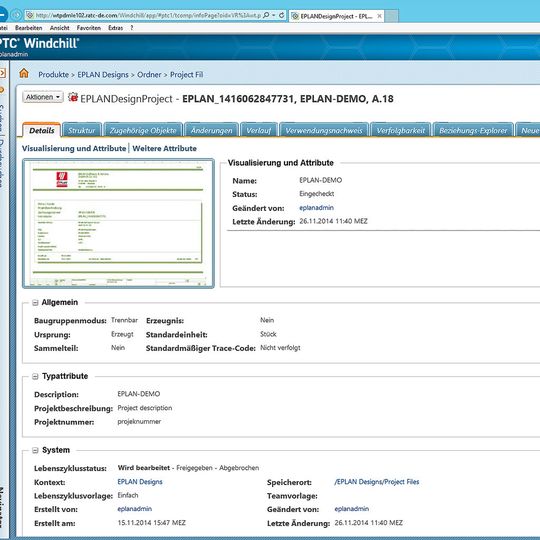
Task: Click the page favicon in address bar
Action: (30, 15)
